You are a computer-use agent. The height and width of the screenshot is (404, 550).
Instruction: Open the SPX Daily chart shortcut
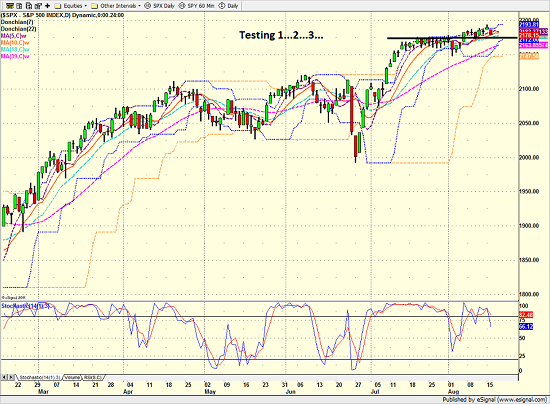tap(160, 6)
